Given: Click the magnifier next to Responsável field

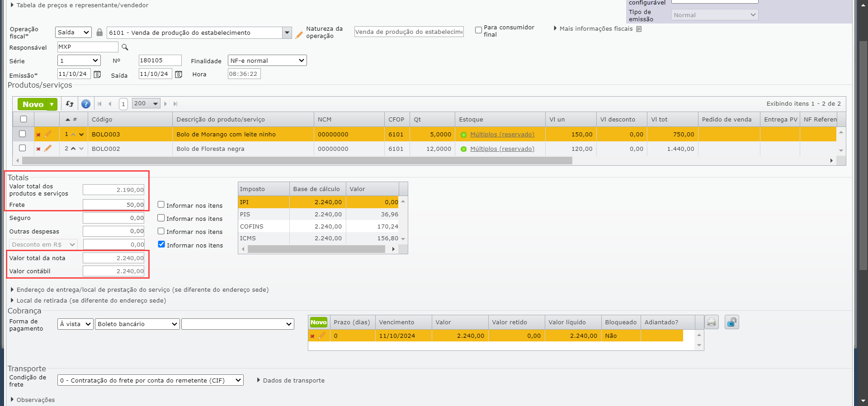Looking at the screenshot, I should [x=125, y=47].
